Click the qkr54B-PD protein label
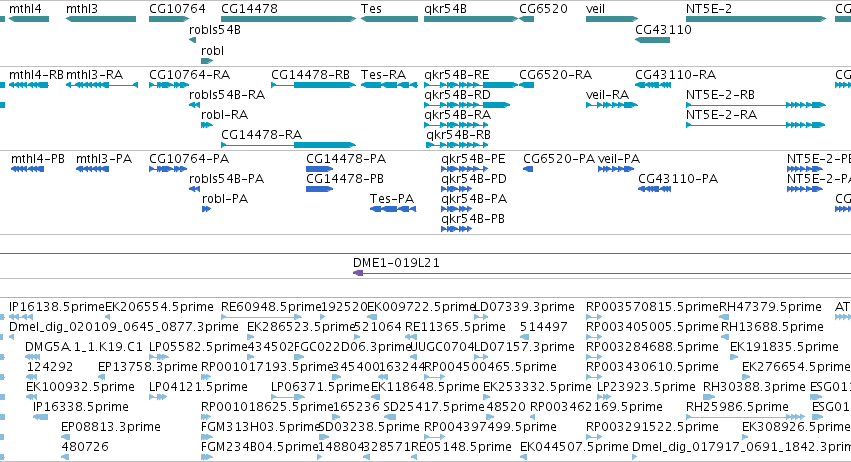851x462 pixels. (x=474, y=179)
